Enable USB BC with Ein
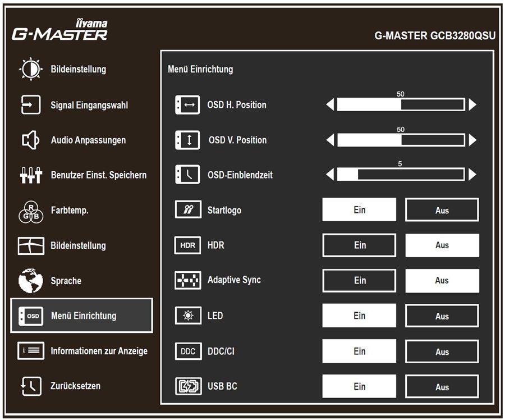This screenshot has height=420, width=505. 359,386
